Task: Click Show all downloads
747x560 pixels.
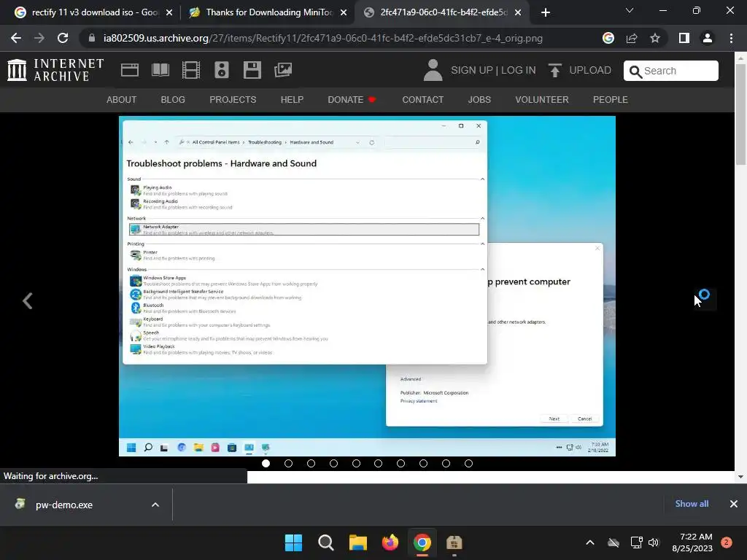Action: point(692,504)
